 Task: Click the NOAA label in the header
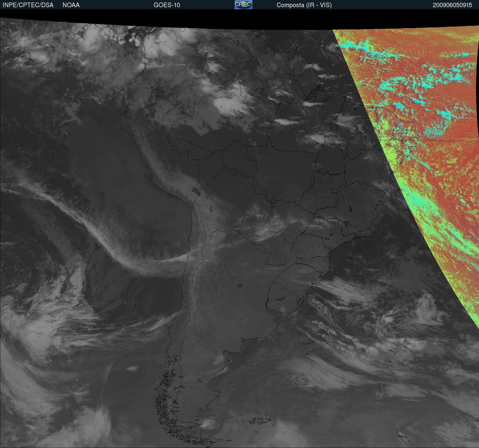click(x=71, y=5)
